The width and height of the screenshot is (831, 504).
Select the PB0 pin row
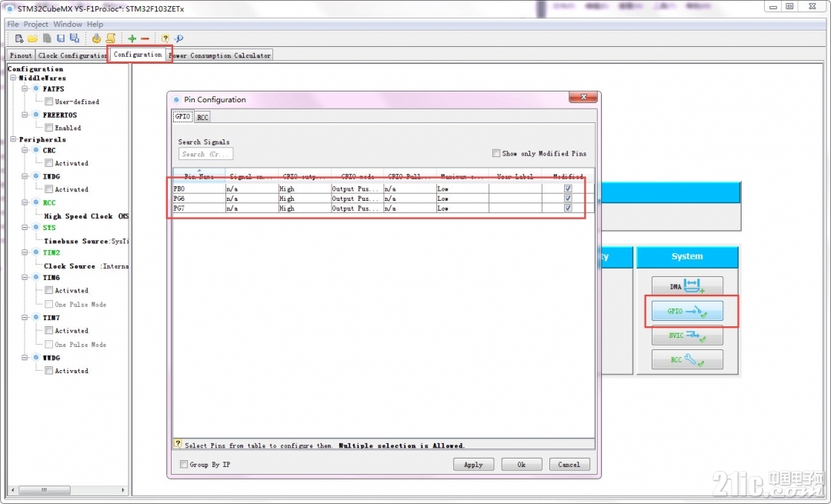tap(384, 189)
